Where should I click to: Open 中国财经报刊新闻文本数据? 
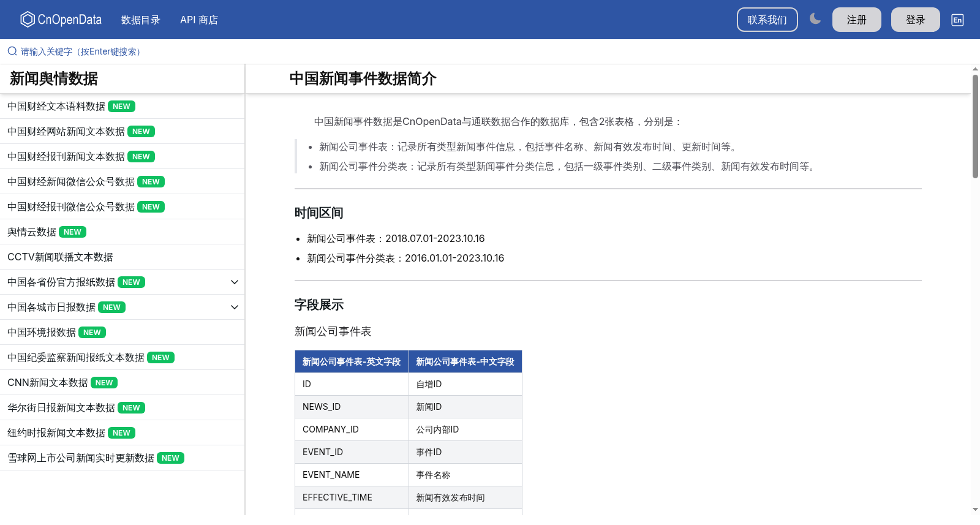66,156
